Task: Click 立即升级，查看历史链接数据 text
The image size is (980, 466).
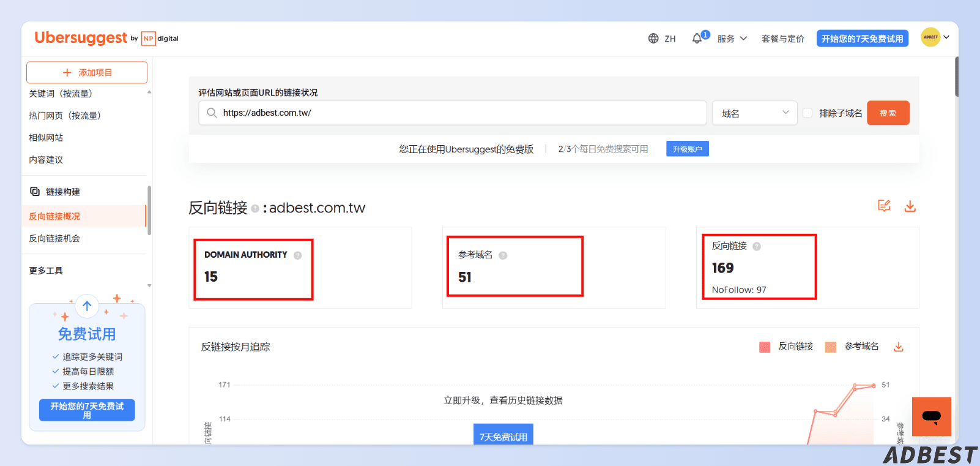Action: click(503, 400)
